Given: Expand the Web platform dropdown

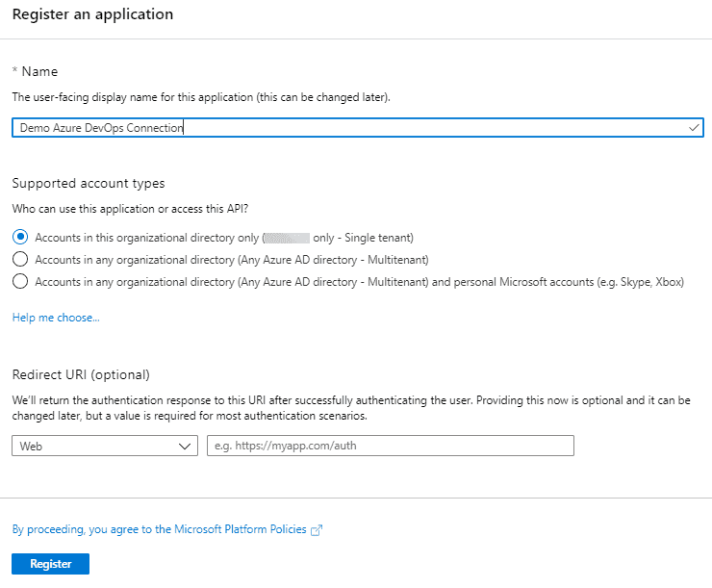Looking at the screenshot, I should (105, 446).
